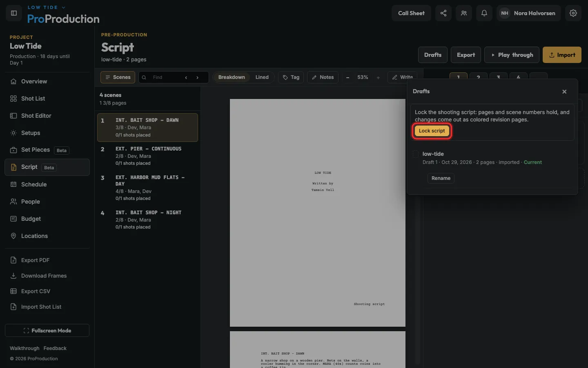The image size is (588, 368).
Task: Switch to Breakdown view
Action: (x=232, y=77)
